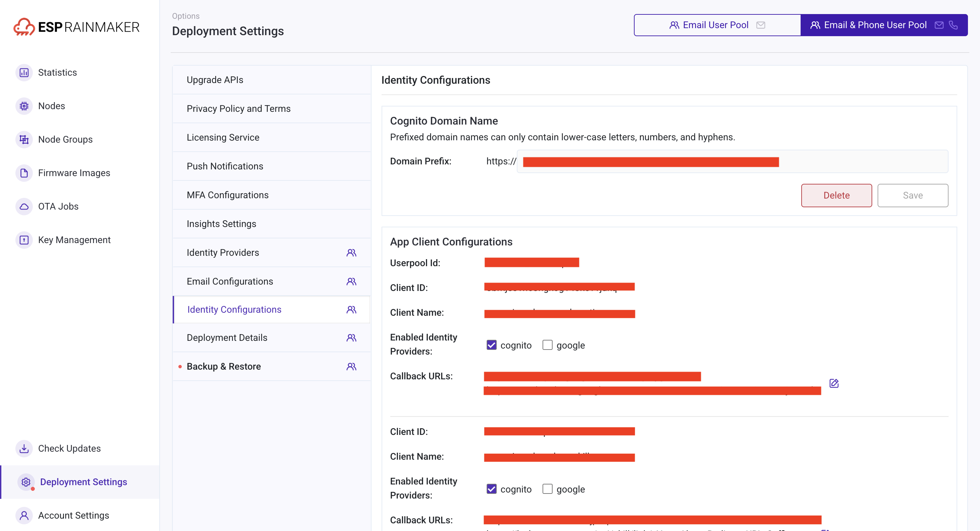Open the Node Groups icon
The image size is (980, 531).
coord(24,139)
